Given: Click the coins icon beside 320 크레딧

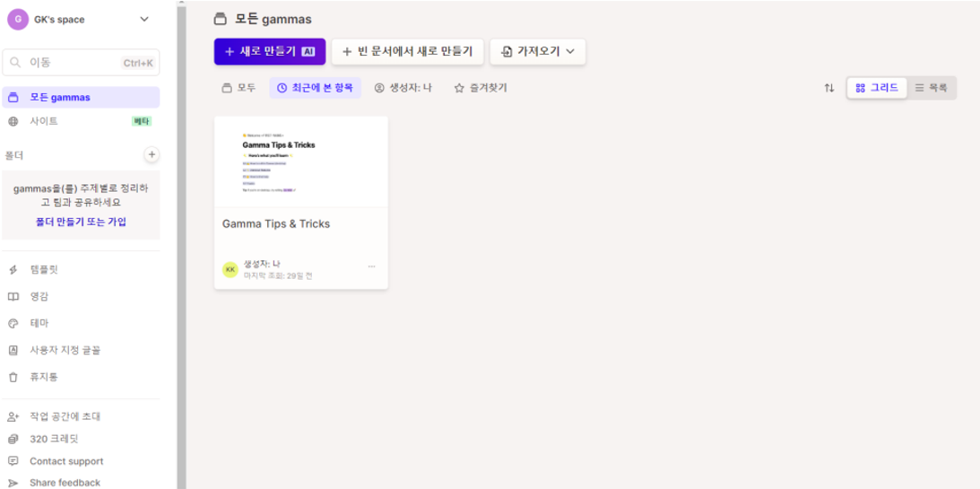Looking at the screenshot, I should 13,439.
